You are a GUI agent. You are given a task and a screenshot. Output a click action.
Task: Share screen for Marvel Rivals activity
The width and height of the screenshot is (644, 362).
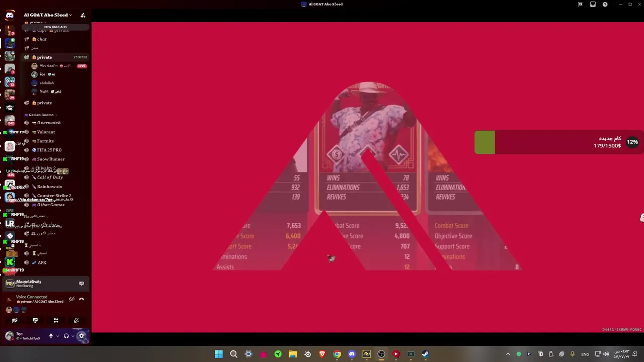tap(82, 284)
